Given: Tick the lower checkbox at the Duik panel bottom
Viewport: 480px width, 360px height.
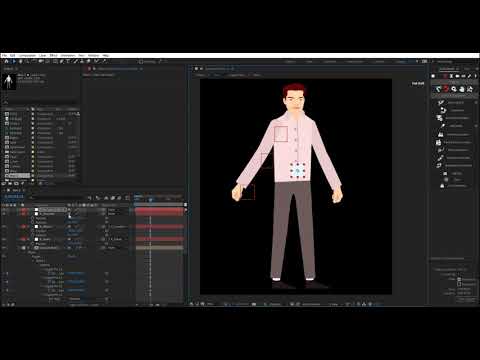Looking at the screenshot, I should coord(459,284).
